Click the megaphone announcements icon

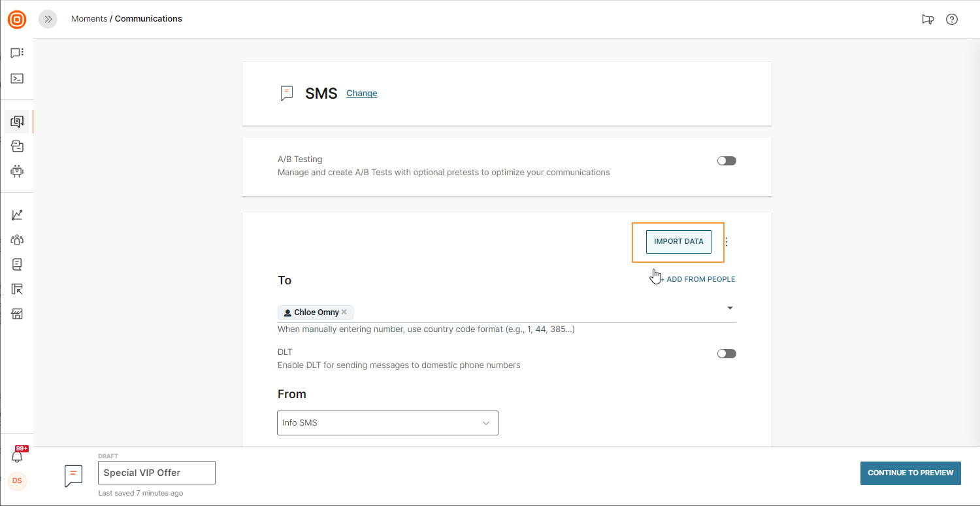click(928, 19)
